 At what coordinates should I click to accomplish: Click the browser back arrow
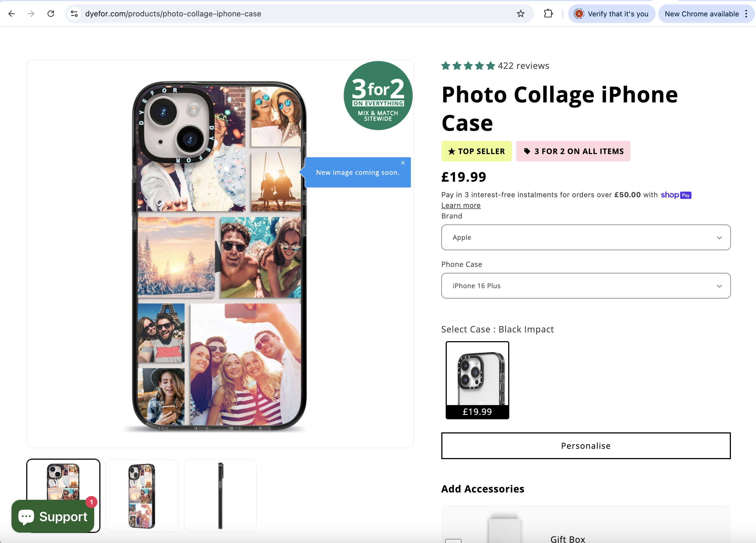point(12,14)
